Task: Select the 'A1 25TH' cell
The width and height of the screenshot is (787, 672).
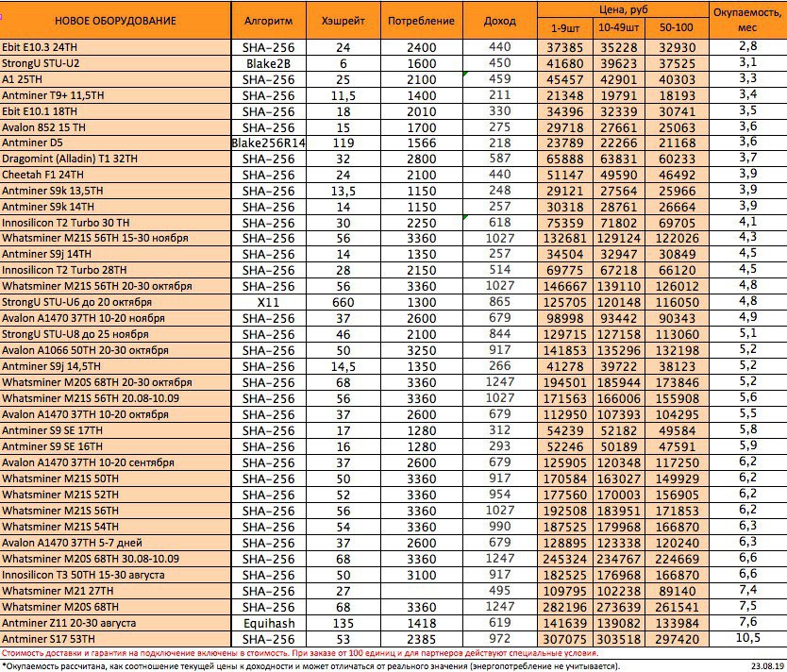Action: [x=115, y=79]
